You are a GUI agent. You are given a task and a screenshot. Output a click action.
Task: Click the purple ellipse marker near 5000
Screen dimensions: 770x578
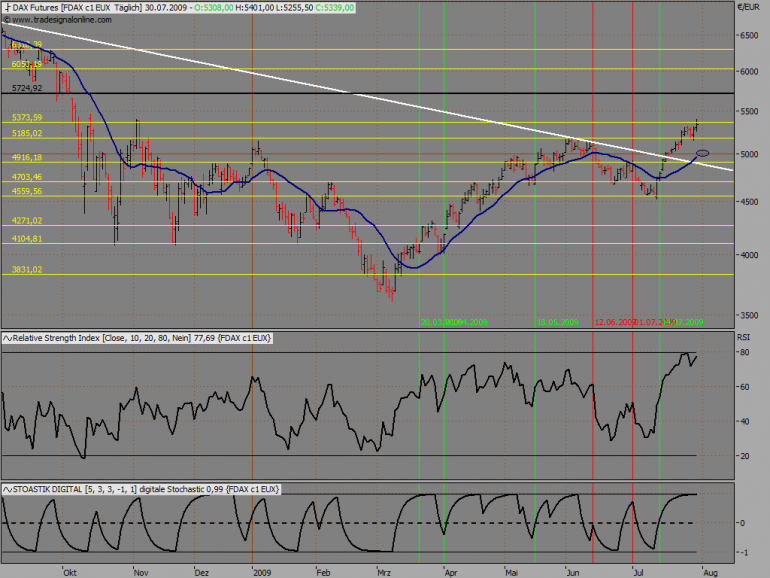click(702, 153)
